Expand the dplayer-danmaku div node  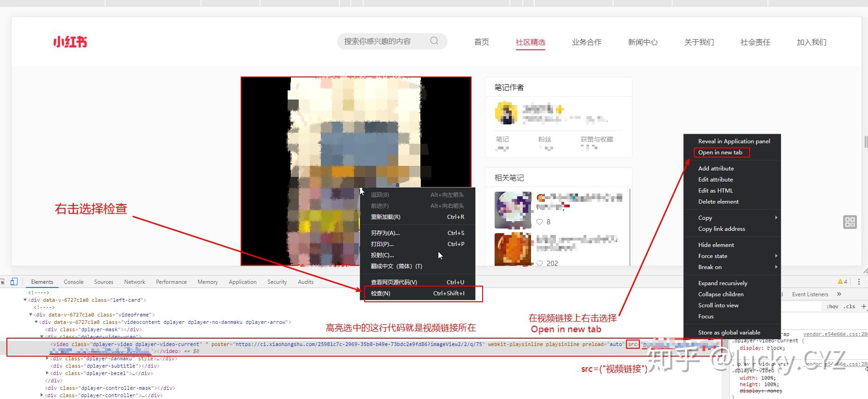pos(47,358)
